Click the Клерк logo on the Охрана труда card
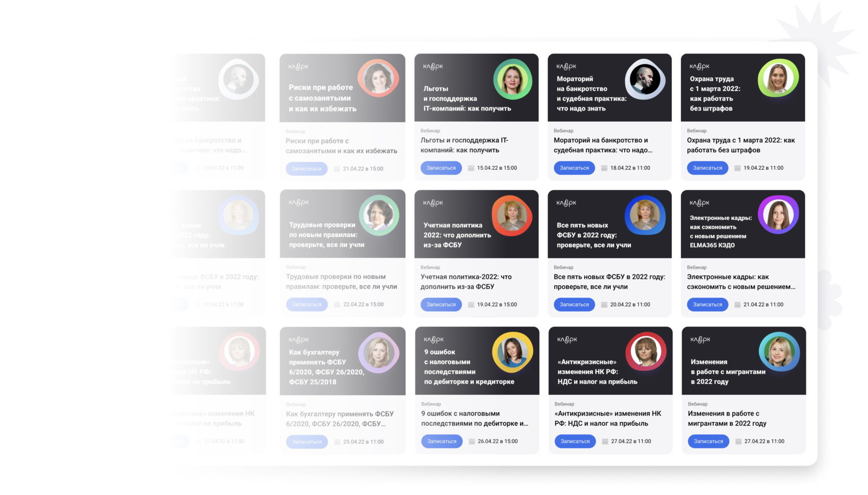The height and width of the screenshot is (495, 868). [700, 66]
